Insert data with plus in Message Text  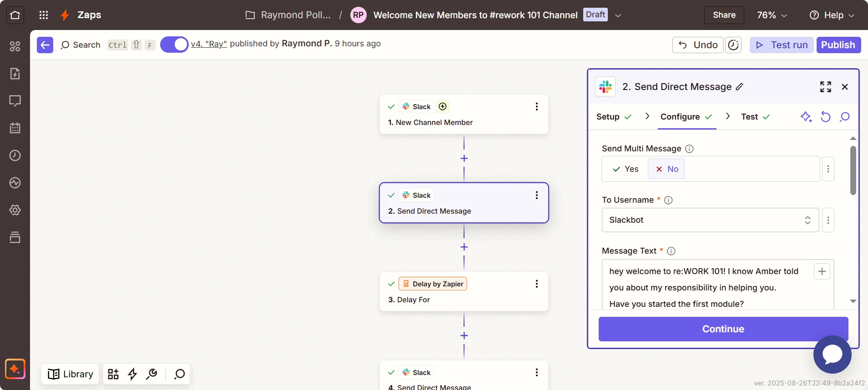pos(822,271)
